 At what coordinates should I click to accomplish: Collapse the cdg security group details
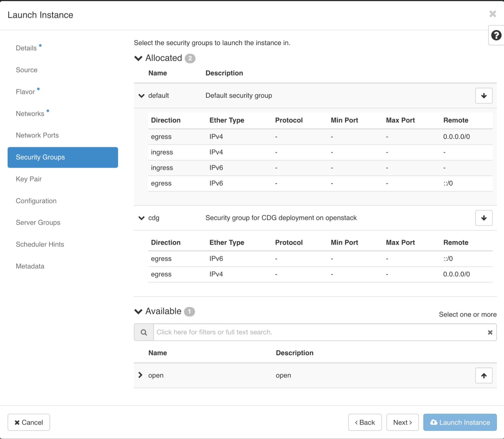pyautogui.click(x=141, y=218)
